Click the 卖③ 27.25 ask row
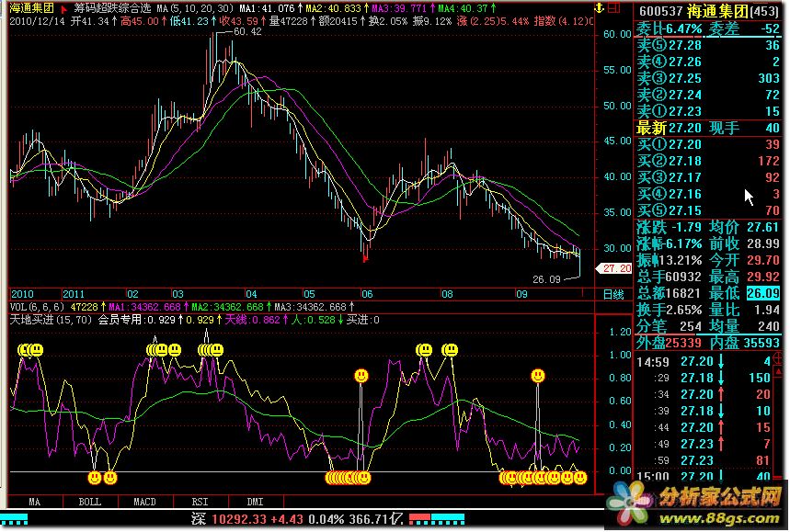 [708, 78]
